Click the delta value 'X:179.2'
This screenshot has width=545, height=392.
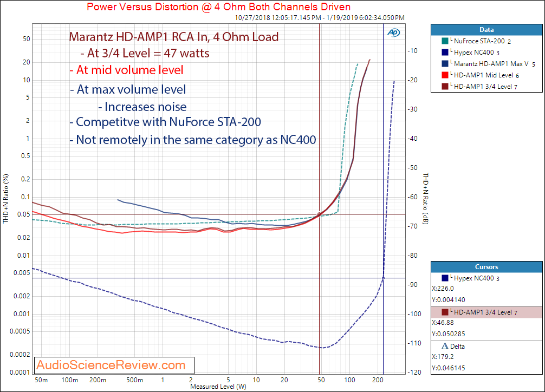[443, 357]
